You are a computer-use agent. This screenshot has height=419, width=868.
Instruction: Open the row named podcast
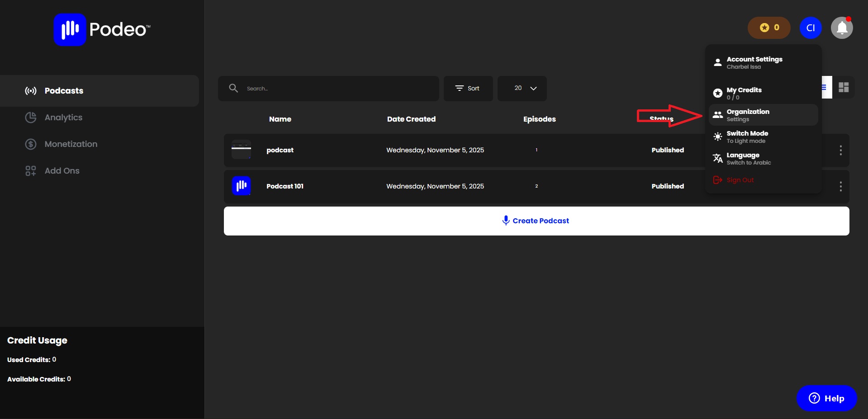coord(536,151)
